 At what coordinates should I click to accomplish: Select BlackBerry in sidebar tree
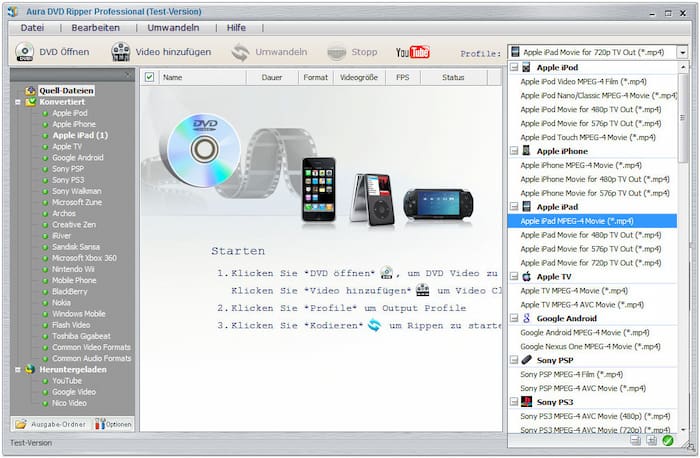tap(70, 291)
